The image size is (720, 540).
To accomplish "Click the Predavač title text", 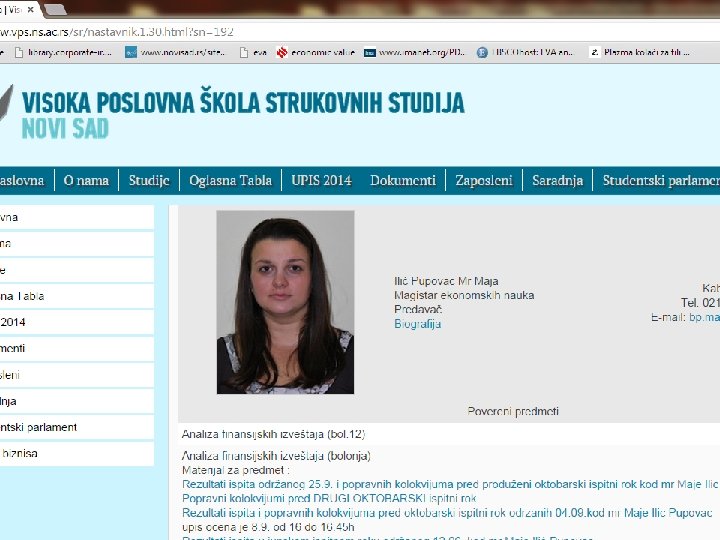I will [x=418, y=309].
